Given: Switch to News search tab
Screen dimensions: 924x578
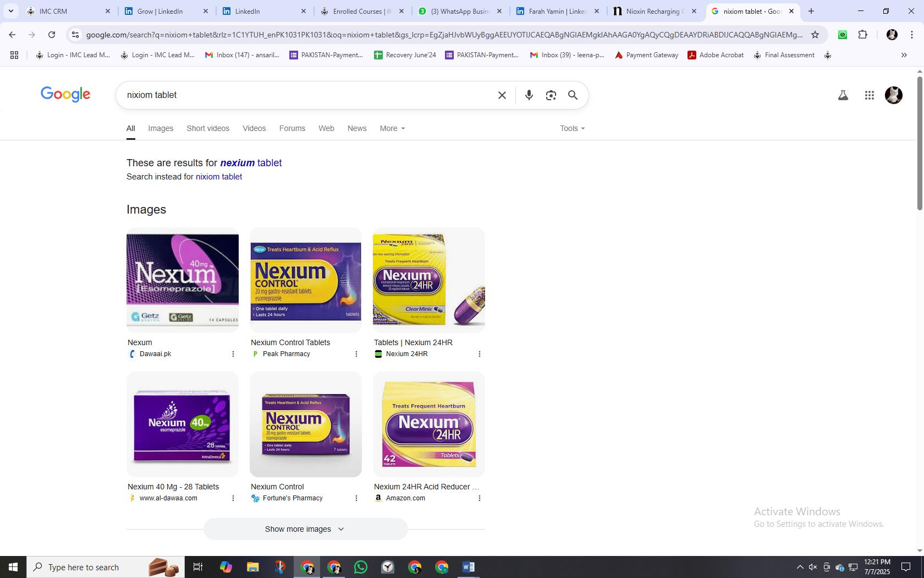Looking at the screenshot, I should click(x=357, y=128).
